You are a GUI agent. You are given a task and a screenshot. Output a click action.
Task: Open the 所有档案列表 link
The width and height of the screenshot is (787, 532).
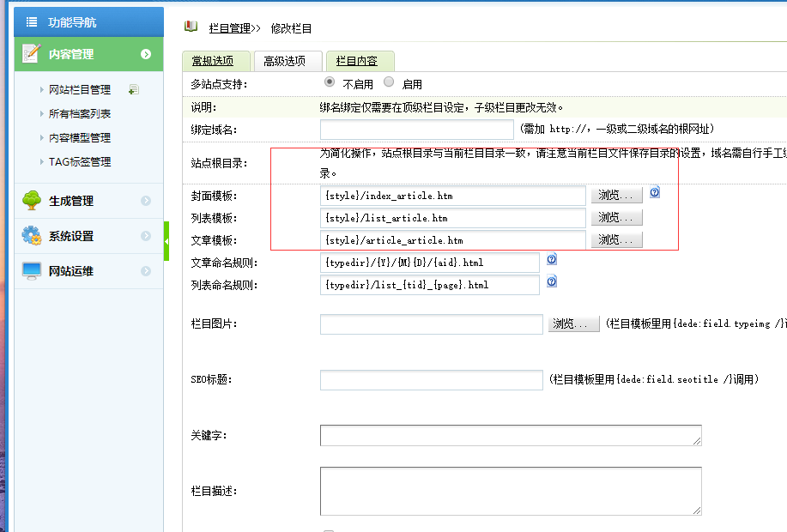tap(80, 113)
